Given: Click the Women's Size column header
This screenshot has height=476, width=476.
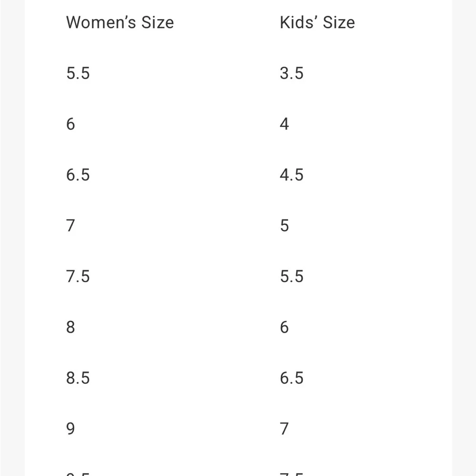Looking at the screenshot, I should click(x=120, y=22).
